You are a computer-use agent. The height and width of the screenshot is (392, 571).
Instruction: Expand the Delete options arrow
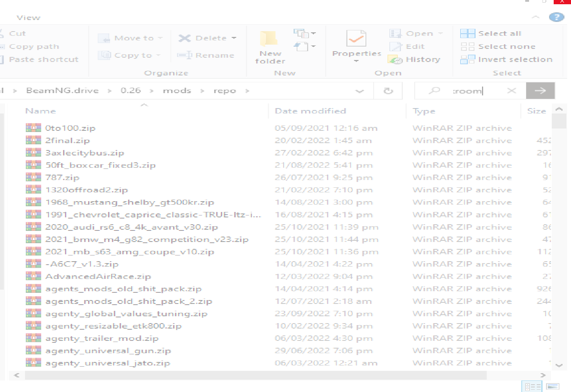pos(234,38)
